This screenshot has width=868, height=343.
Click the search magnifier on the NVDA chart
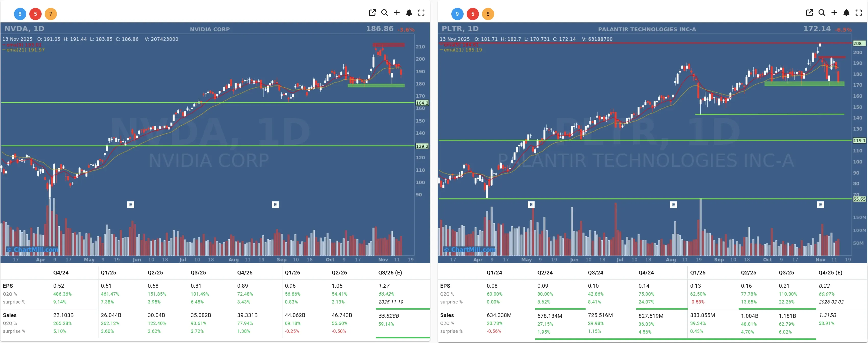pos(385,13)
